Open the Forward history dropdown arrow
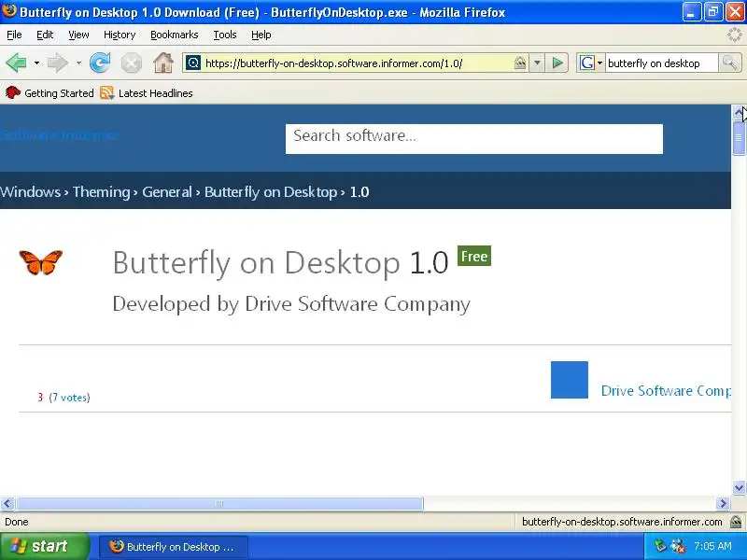The width and height of the screenshot is (747, 560). 78,63
